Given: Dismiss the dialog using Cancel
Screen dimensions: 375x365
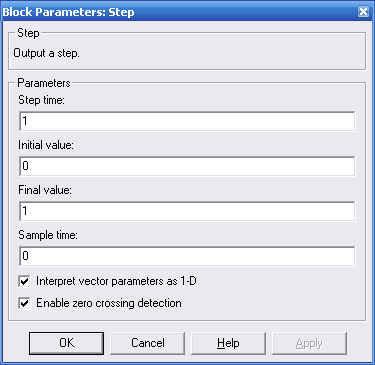Looking at the screenshot, I should tap(148, 343).
